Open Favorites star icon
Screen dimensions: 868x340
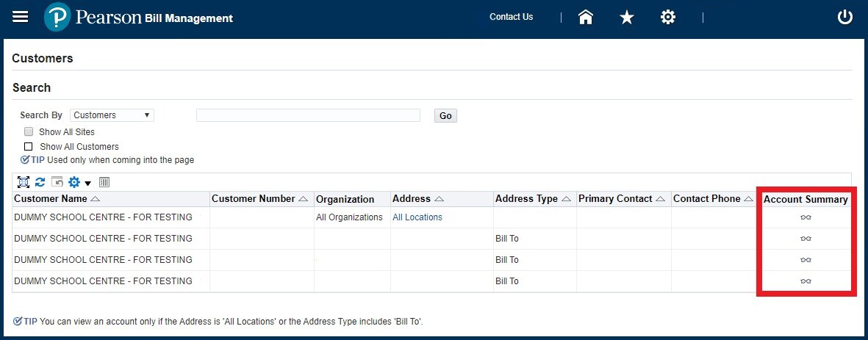click(627, 17)
